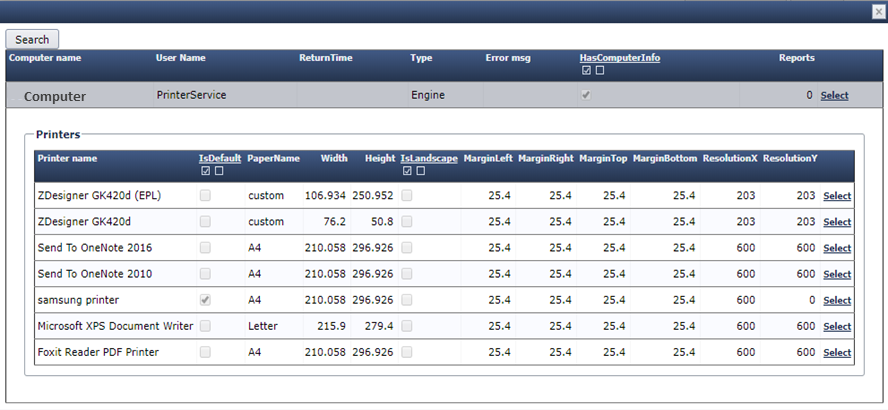The width and height of the screenshot is (888, 410).
Task: Click the User Name column header
Action: pyautogui.click(x=181, y=58)
